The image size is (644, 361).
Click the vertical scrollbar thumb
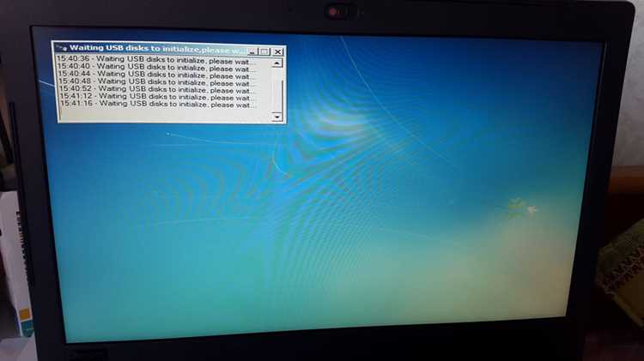pyautogui.click(x=277, y=97)
